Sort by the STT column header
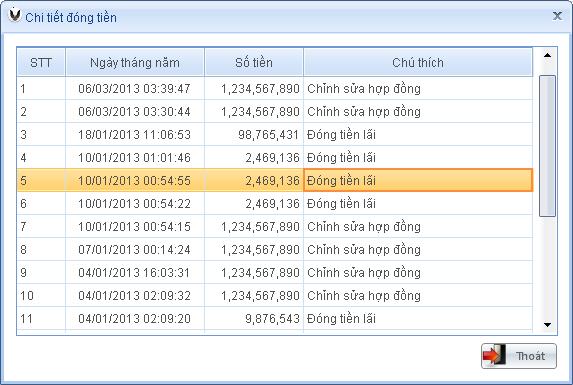Viewport: 573px width, 385px height. (x=41, y=62)
